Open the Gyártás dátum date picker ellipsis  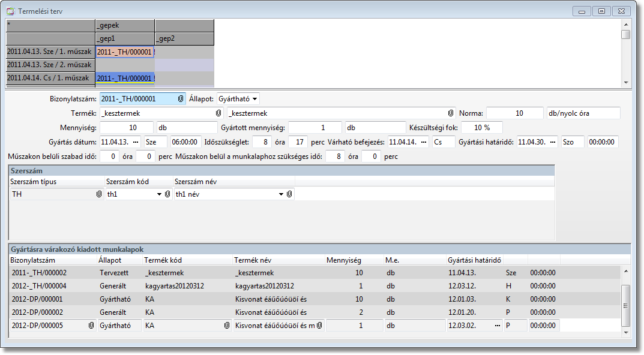tap(136, 142)
